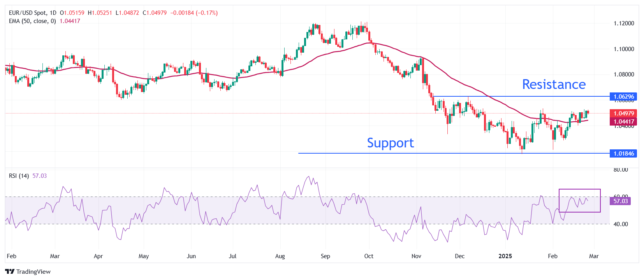Click the RSI 57.03 value badge

[x=620, y=201]
